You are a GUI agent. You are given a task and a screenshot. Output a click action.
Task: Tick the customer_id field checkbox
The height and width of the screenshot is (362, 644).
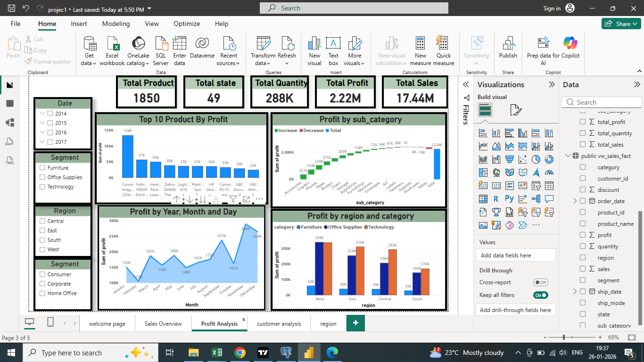pos(583,179)
